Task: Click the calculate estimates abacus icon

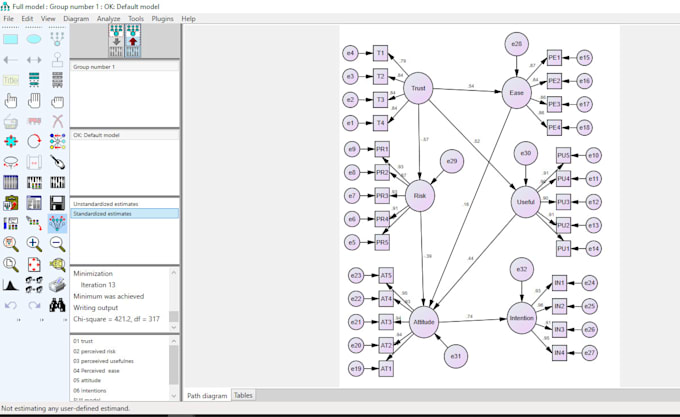Action: [x=57, y=182]
